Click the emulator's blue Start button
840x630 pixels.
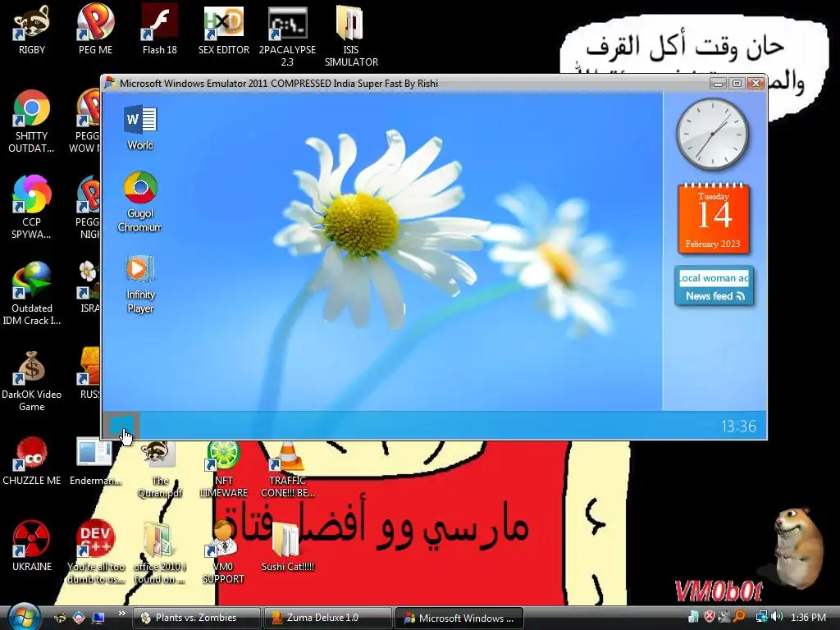121,426
